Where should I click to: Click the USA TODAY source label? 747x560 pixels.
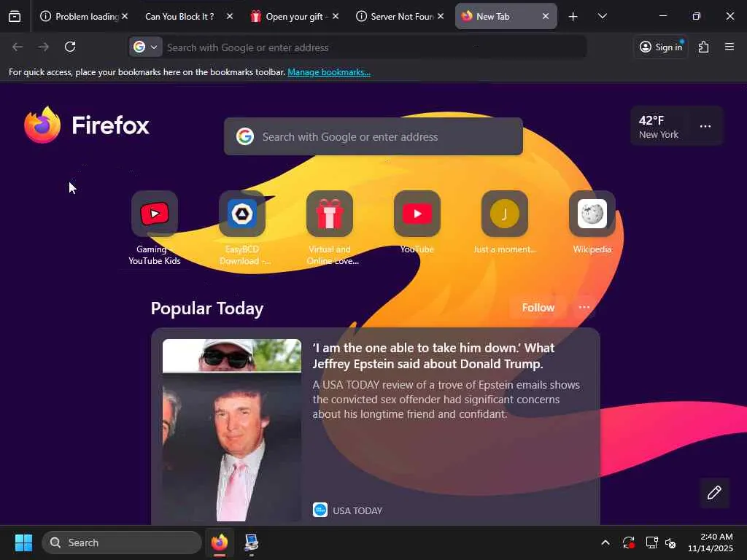pyautogui.click(x=357, y=510)
